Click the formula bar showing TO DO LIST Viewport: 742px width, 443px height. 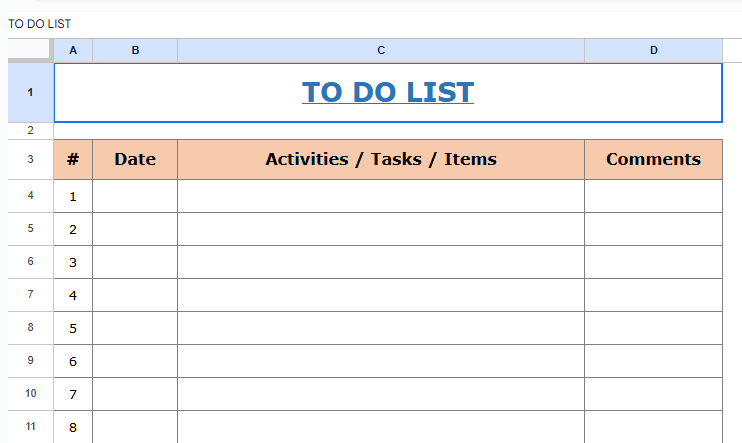pyautogui.click(x=371, y=23)
